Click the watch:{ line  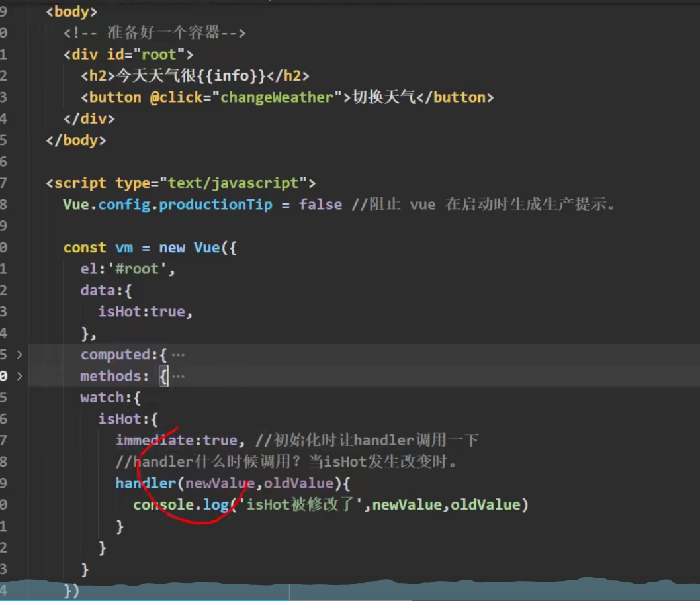110,397
